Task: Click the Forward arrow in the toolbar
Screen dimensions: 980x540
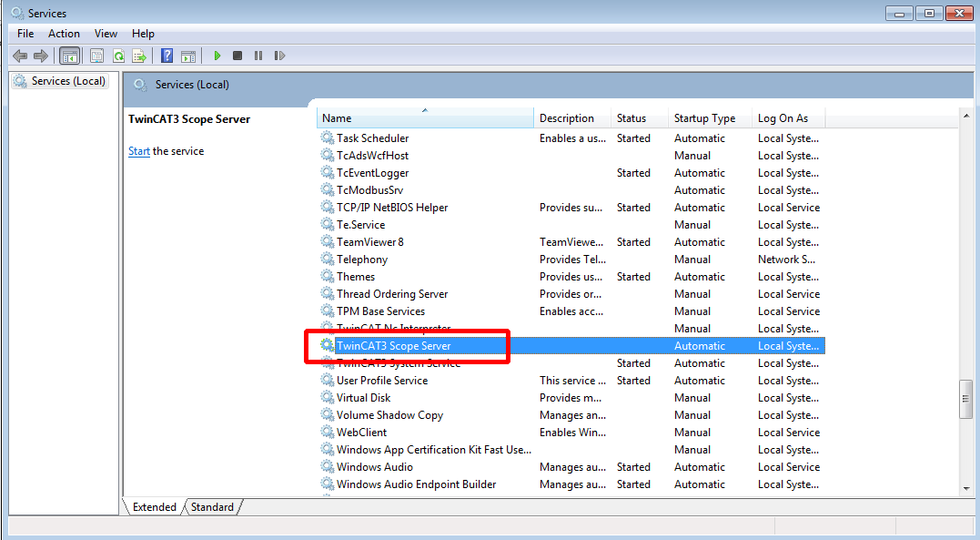Action: click(40, 56)
